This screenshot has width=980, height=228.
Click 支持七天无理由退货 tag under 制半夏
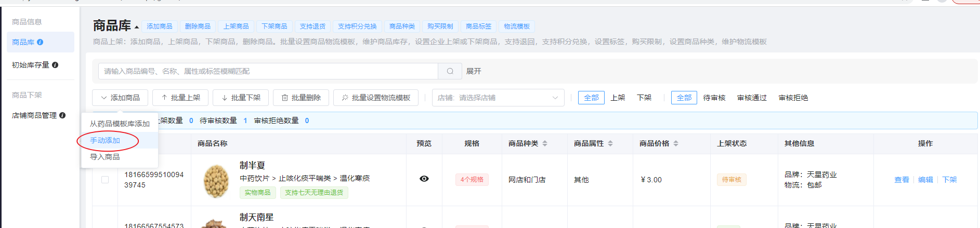[314, 193]
